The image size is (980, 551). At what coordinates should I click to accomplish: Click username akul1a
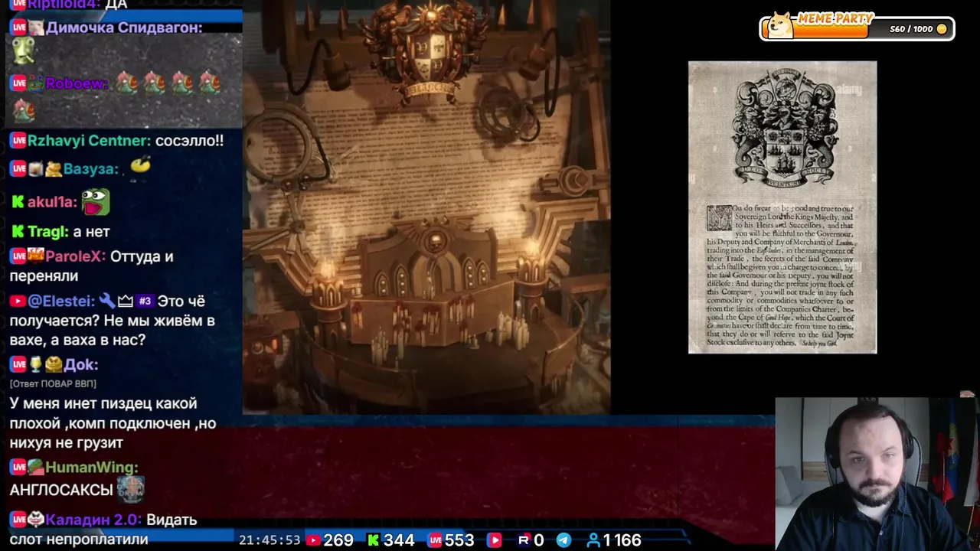51,202
